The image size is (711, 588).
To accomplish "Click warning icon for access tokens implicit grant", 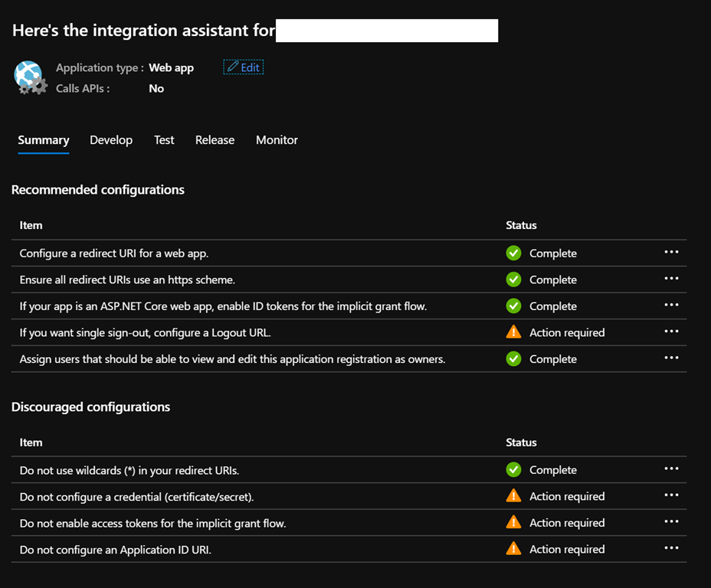I will pyautogui.click(x=513, y=523).
